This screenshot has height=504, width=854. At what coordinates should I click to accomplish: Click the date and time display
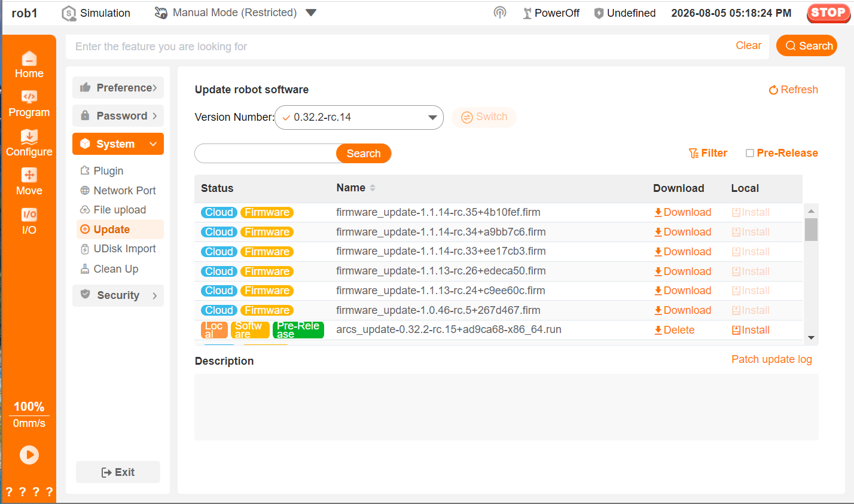coord(731,13)
